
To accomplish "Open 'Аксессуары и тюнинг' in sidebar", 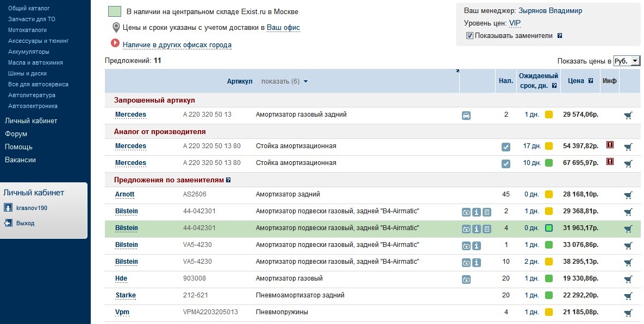I will (x=38, y=41).
